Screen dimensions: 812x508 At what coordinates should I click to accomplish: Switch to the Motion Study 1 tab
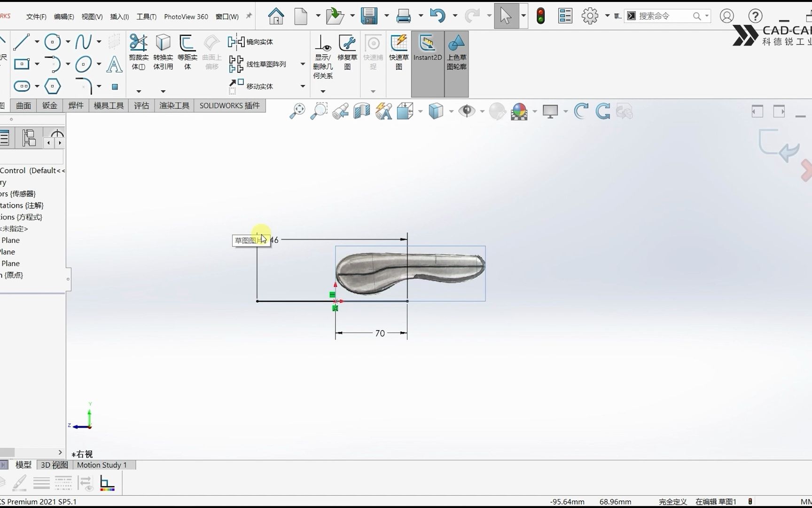(x=102, y=465)
